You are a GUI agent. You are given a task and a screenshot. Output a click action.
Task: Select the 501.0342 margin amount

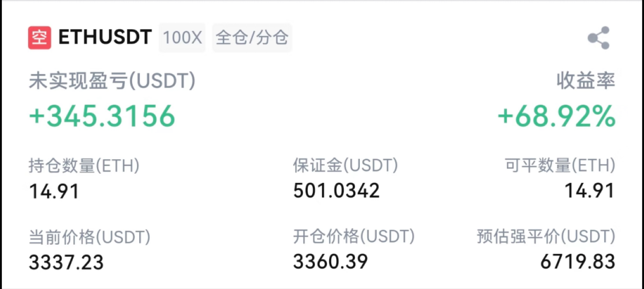coord(336,190)
